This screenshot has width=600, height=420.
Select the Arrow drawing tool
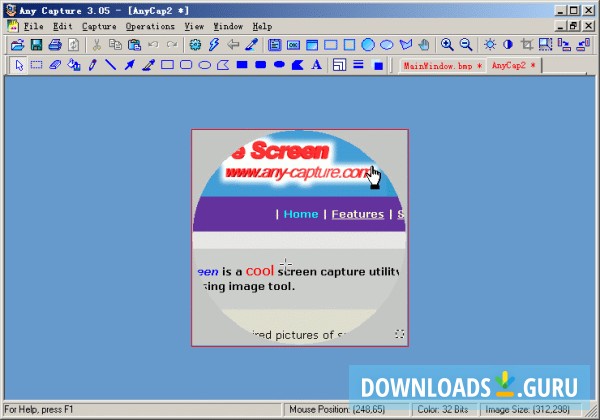(x=130, y=65)
